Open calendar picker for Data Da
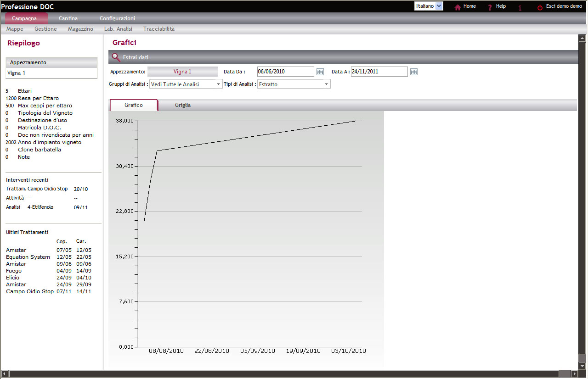The image size is (588, 379). coord(320,72)
